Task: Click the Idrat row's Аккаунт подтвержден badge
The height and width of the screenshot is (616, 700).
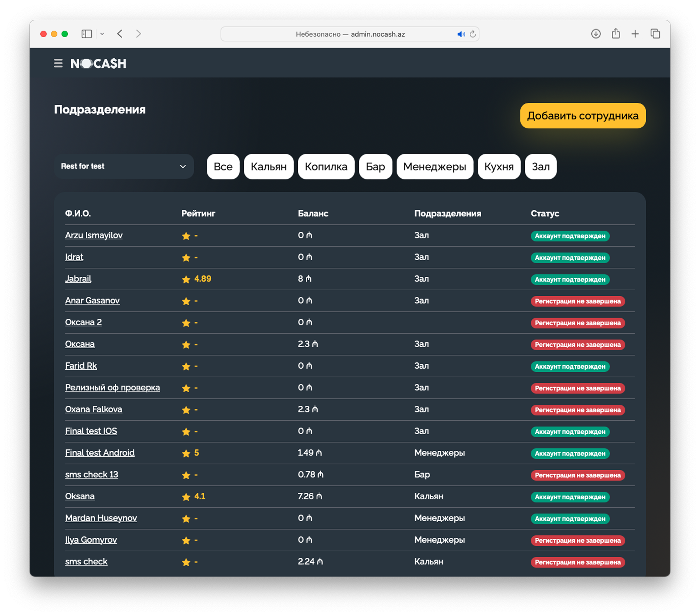Action: (570, 258)
